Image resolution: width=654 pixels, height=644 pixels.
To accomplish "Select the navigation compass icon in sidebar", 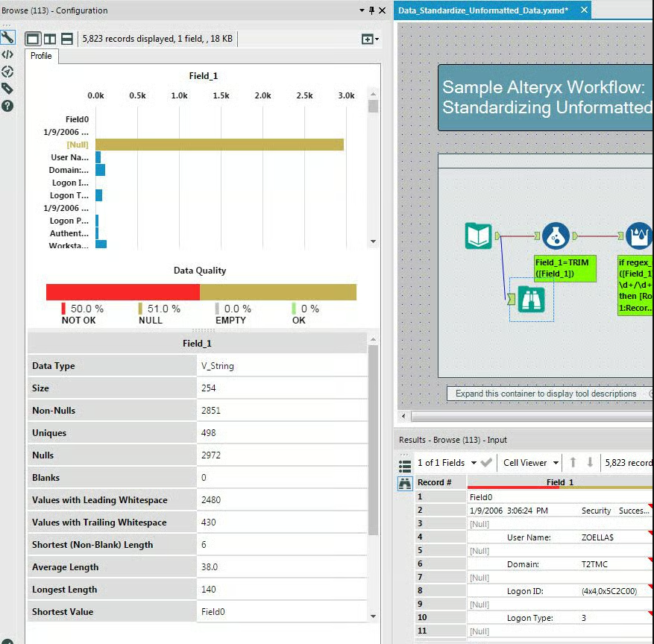I will (7, 72).
